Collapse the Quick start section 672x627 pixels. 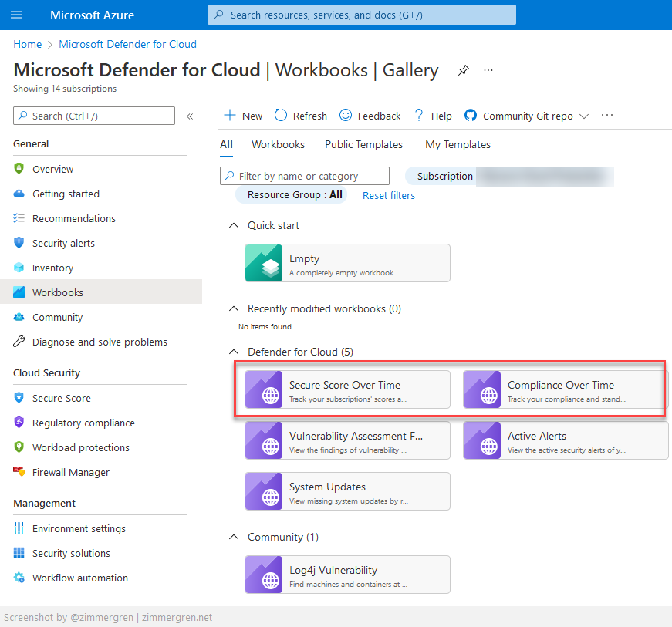point(234,225)
